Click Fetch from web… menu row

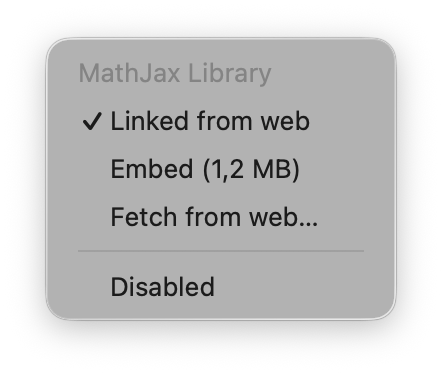click(x=221, y=217)
